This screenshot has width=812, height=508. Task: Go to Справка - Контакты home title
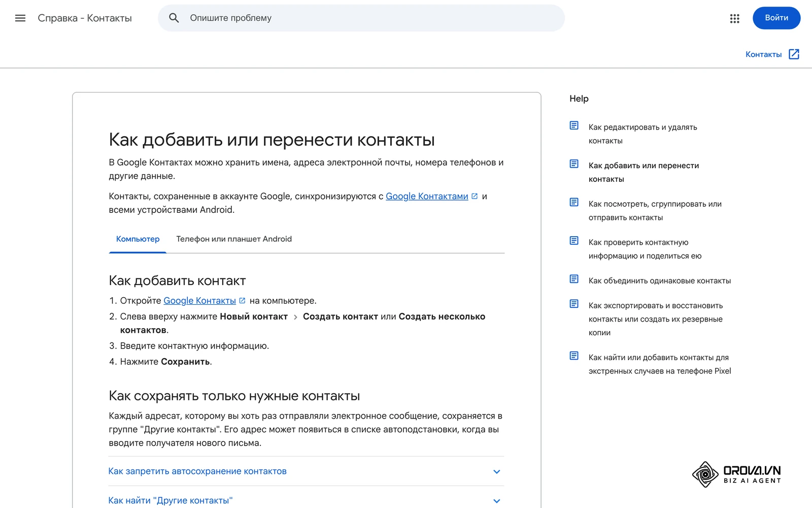tap(85, 18)
